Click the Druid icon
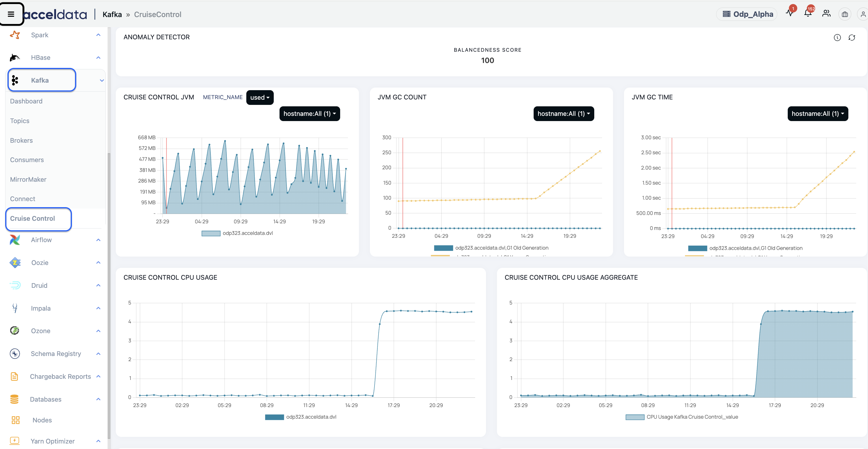 tap(15, 285)
